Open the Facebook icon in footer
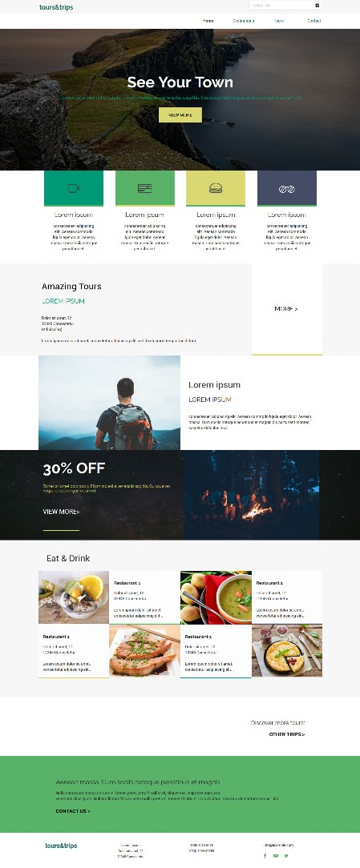This screenshot has width=360, height=868. [265, 856]
